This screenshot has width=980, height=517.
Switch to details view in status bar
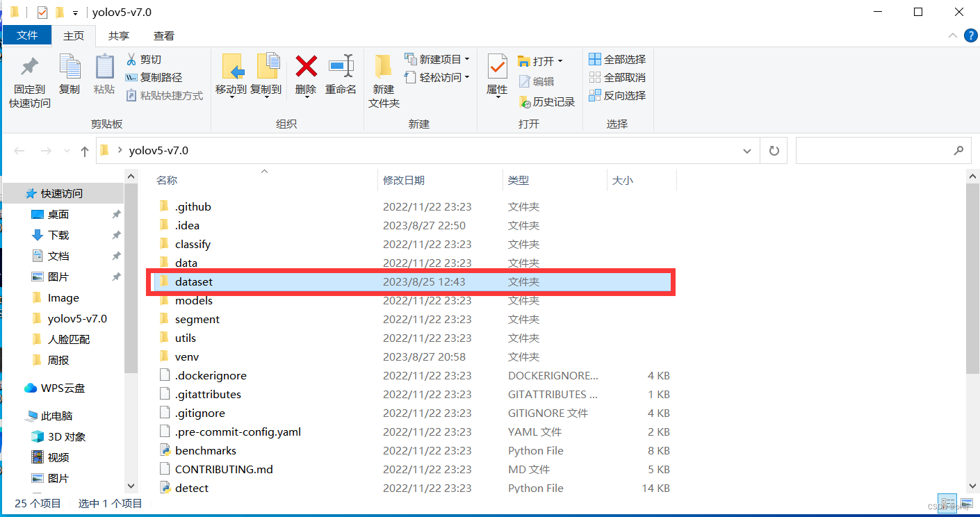click(x=947, y=502)
